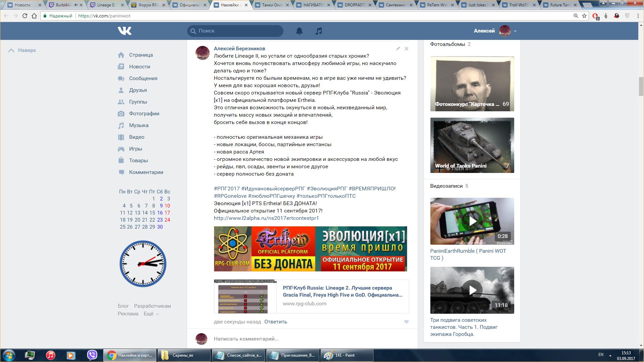Click the #РПГ2017 hashtag

coord(227,189)
